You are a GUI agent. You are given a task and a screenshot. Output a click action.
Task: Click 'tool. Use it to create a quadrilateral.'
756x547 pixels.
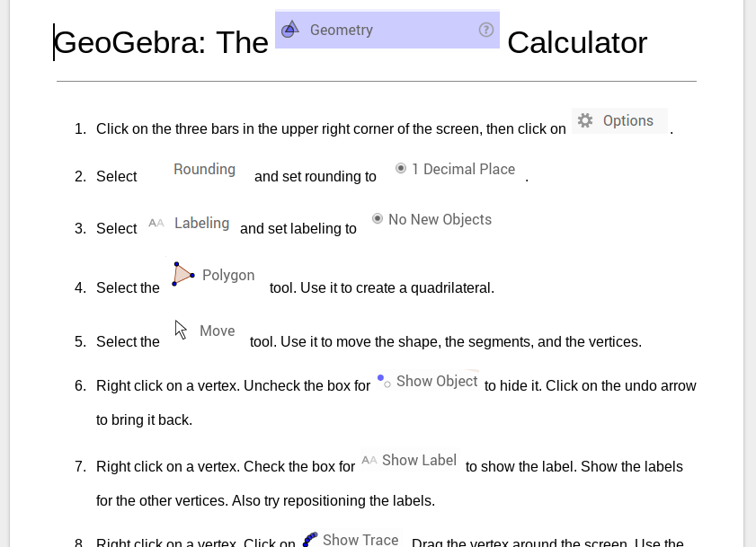[382, 287]
